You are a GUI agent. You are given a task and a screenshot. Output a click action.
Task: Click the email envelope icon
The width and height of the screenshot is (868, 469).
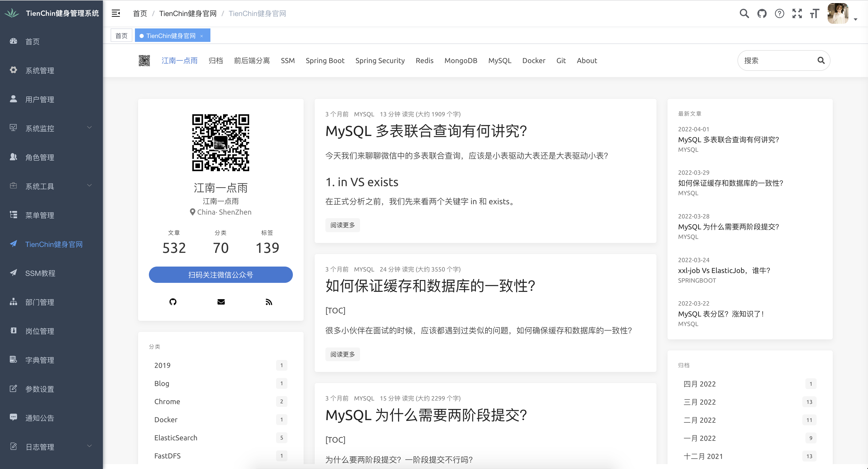(x=221, y=302)
